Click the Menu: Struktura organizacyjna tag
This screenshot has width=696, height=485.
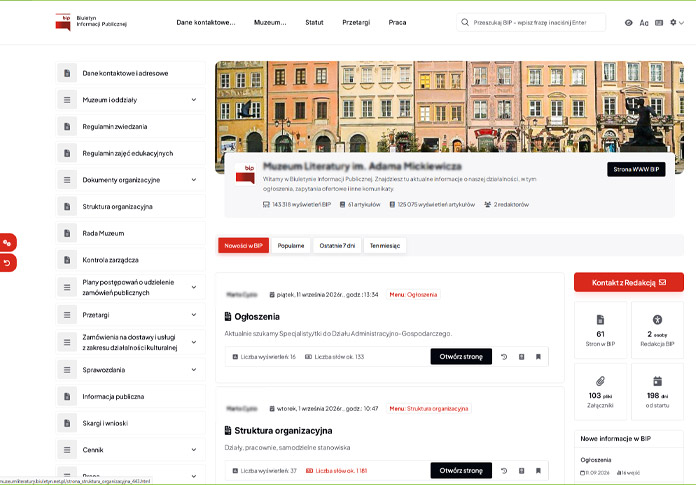429,409
